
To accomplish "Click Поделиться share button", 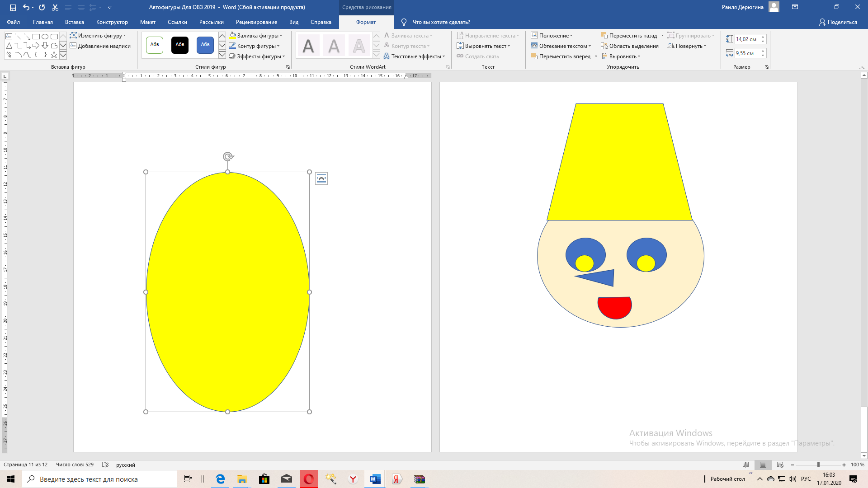I will pyautogui.click(x=838, y=22).
